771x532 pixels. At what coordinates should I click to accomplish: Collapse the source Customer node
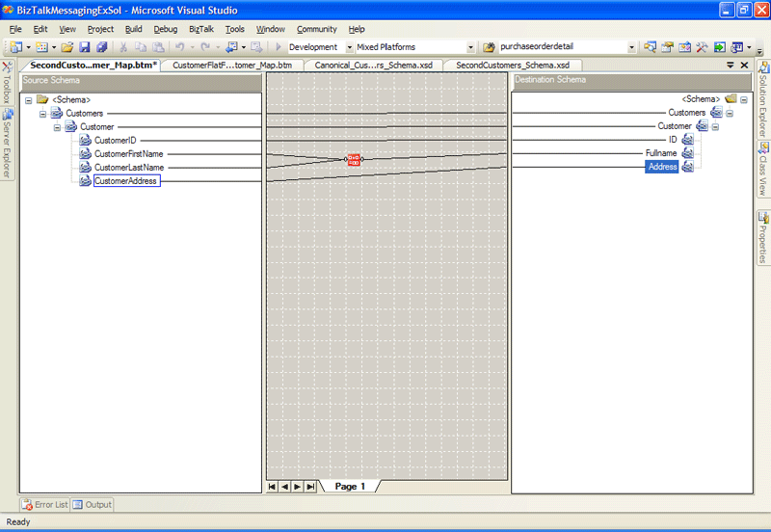[57, 127]
